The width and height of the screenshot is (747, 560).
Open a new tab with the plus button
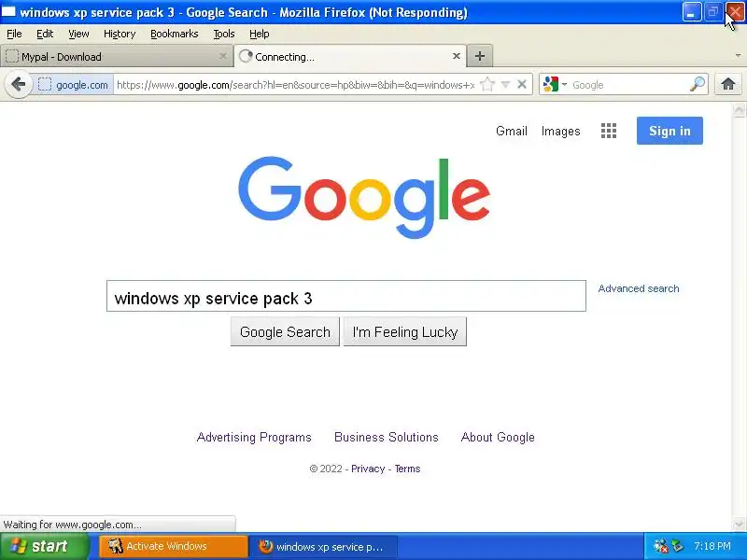[x=480, y=56]
